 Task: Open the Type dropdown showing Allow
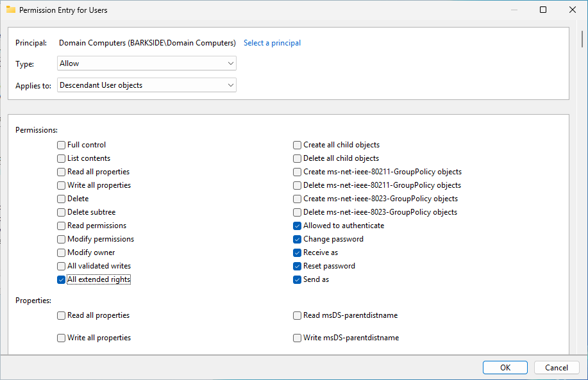point(147,63)
